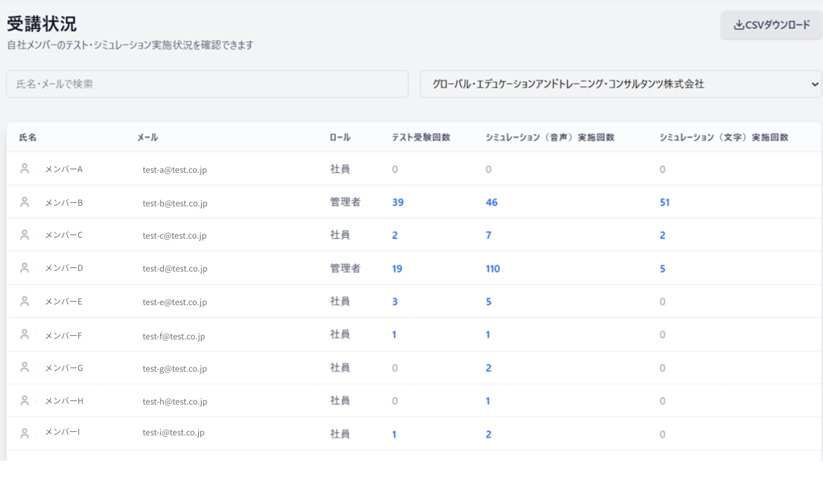This screenshot has width=823, height=504.
Task: Open メンバーB's test count 39
Action: click(398, 202)
